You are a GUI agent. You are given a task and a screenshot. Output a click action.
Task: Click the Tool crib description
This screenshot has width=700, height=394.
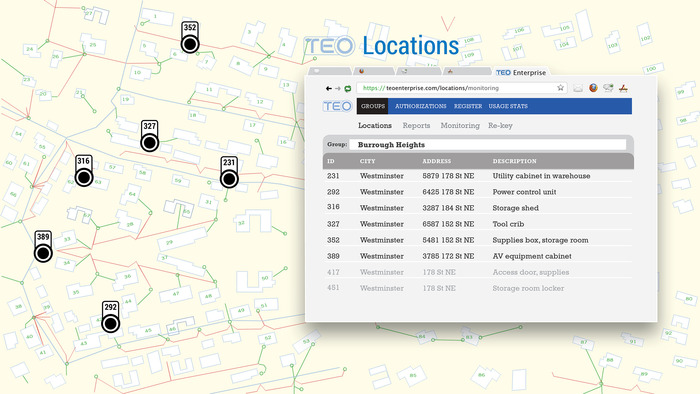(508, 224)
